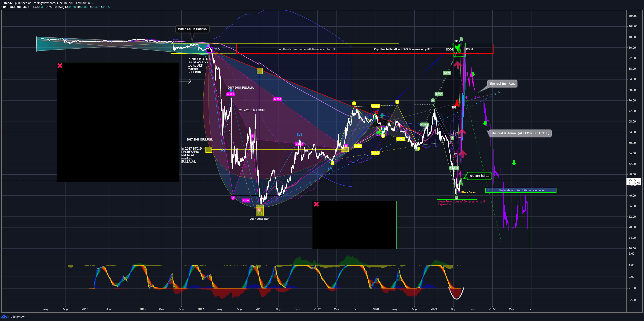Click the green 'B' pattern point label

point(433,101)
